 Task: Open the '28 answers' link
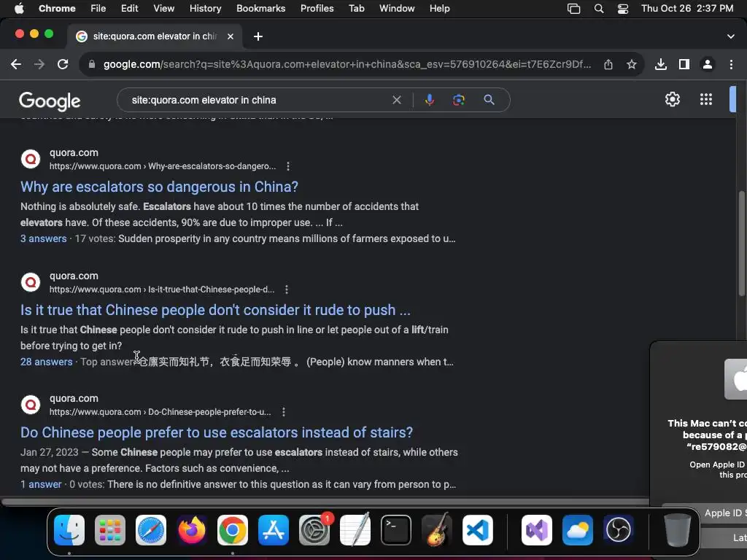(46, 362)
